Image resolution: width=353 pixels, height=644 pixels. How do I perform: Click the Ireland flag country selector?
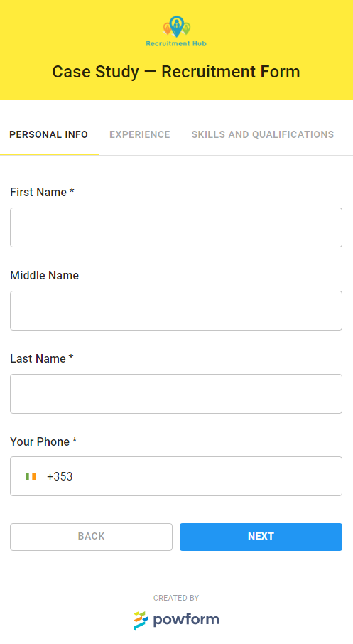(31, 476)
